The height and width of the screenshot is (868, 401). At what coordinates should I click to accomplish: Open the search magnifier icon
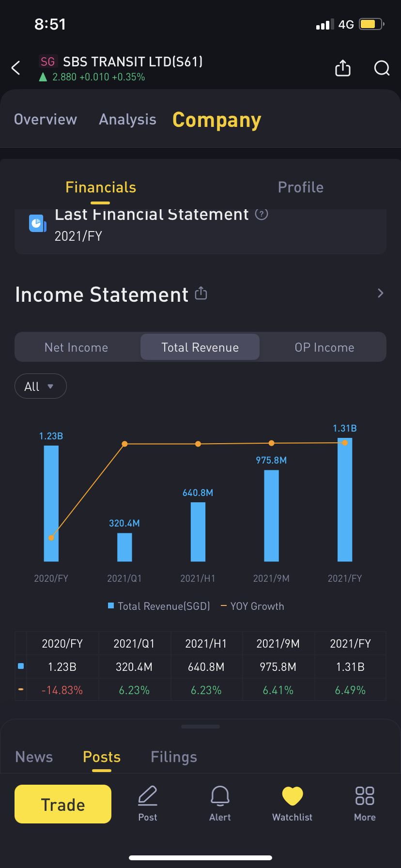382,68
